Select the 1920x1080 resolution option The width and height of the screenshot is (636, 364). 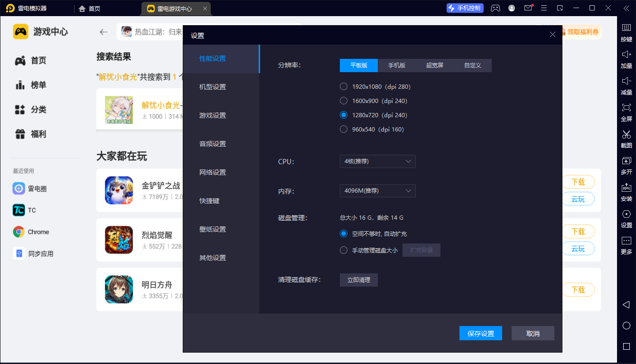[344, 87]
